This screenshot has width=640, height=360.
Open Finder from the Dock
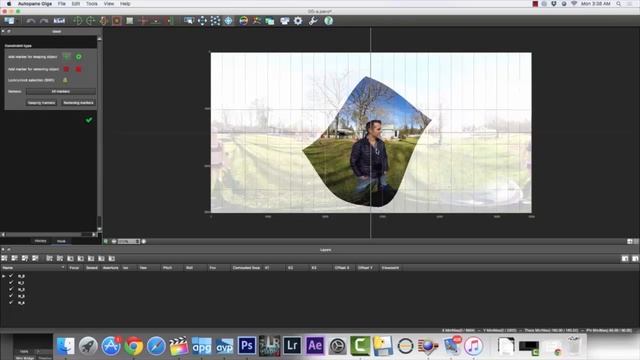point(66,346)
